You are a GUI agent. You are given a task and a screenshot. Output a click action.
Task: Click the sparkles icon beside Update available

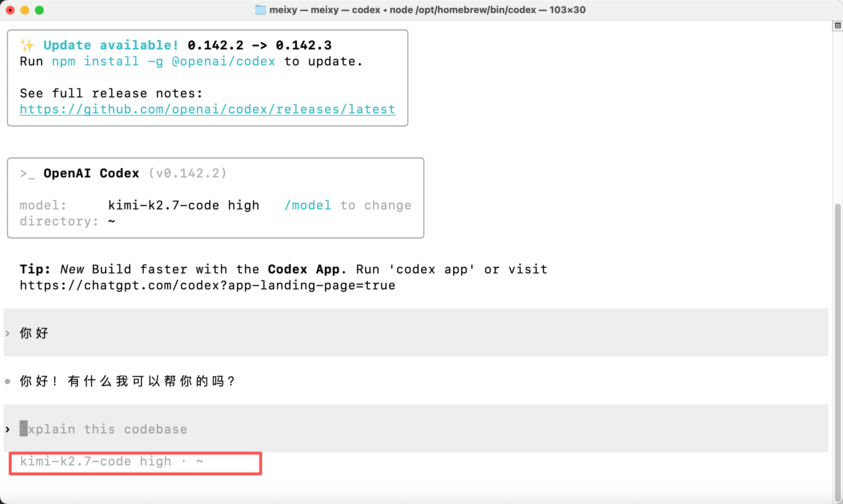27,45
